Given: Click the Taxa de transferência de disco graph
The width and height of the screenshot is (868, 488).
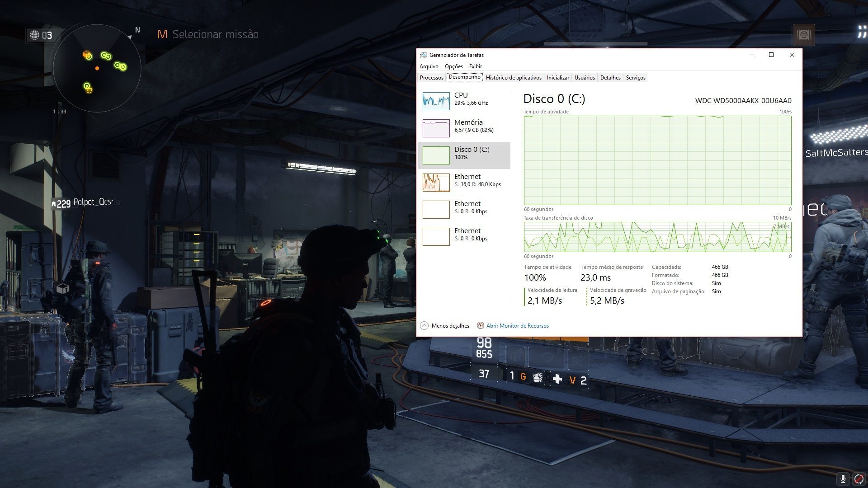Looking at the screenshot, I should 657,237.
